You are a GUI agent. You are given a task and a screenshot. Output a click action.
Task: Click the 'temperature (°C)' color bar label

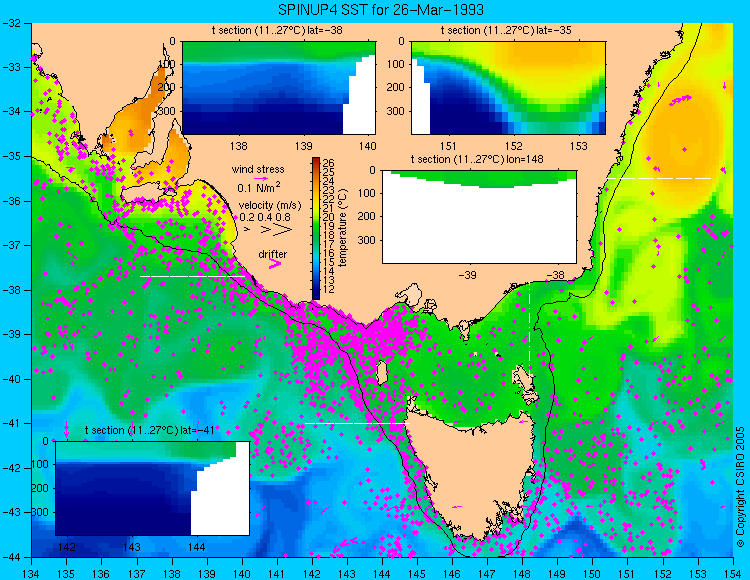coord(342,228)
